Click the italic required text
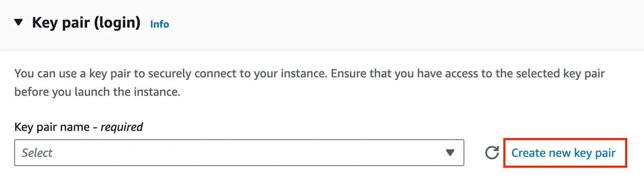 (122, 127)
